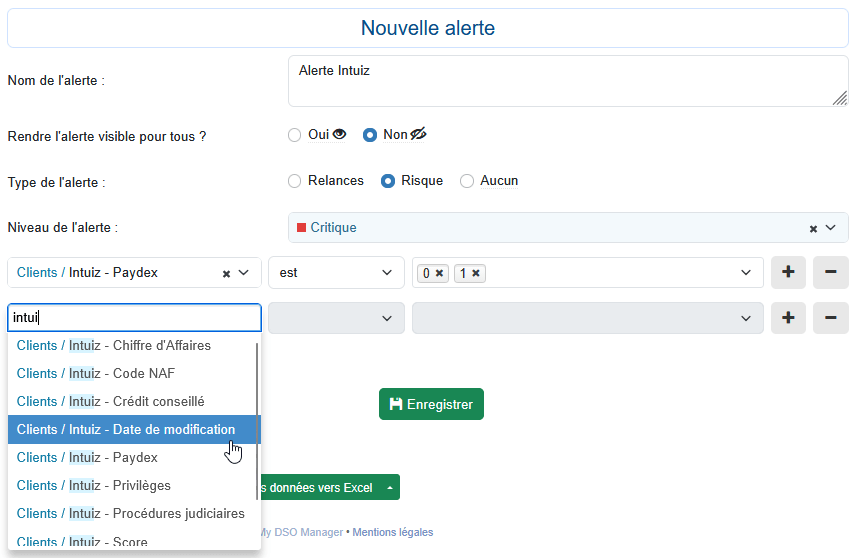Select Oui for visible to all
Viewport: 855px width, 558px height.
click(294, 135)
